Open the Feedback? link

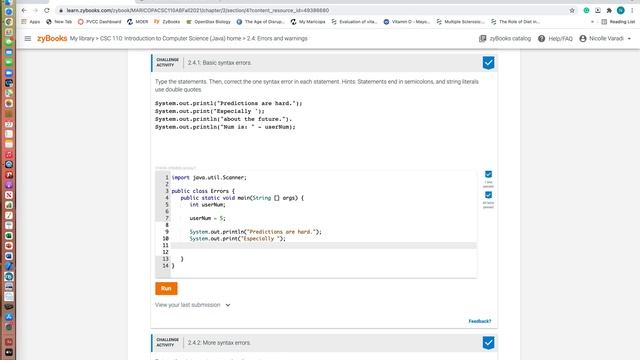coord(480,321)
